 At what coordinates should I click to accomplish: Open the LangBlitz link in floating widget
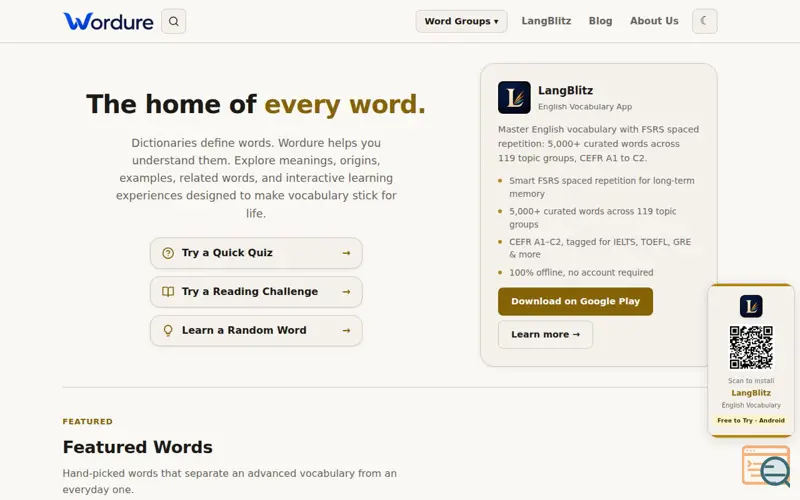pyautogui.click(x=751, y=393)
